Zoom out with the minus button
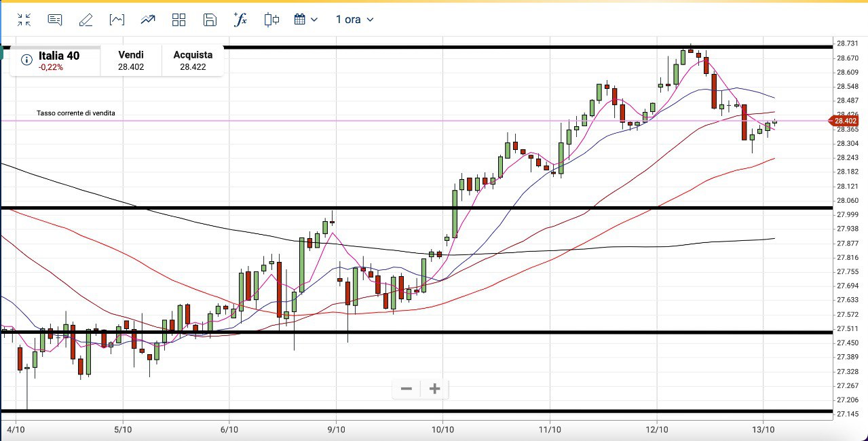868x441 pixels. (x=407, y=389)
